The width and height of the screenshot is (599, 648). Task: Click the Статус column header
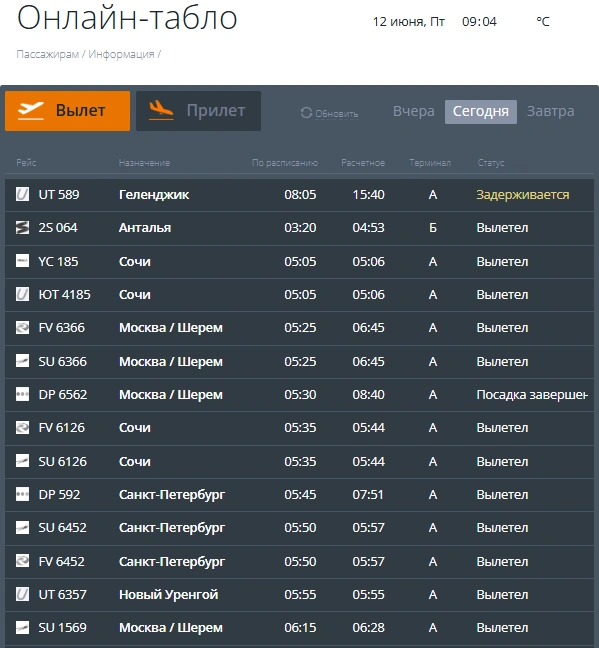[491, 163]
